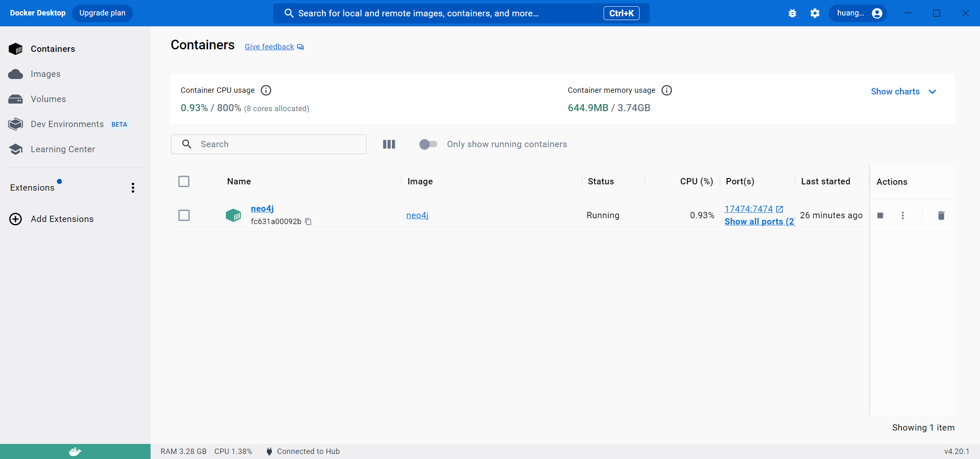980x459 pixels.
Task: Copy container ID fc631a00092b
Action: 308,222
